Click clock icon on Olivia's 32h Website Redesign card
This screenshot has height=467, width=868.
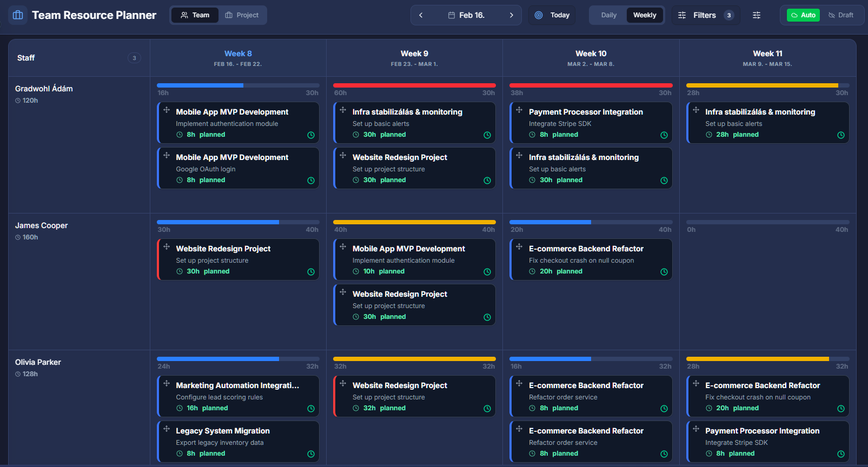487,409
